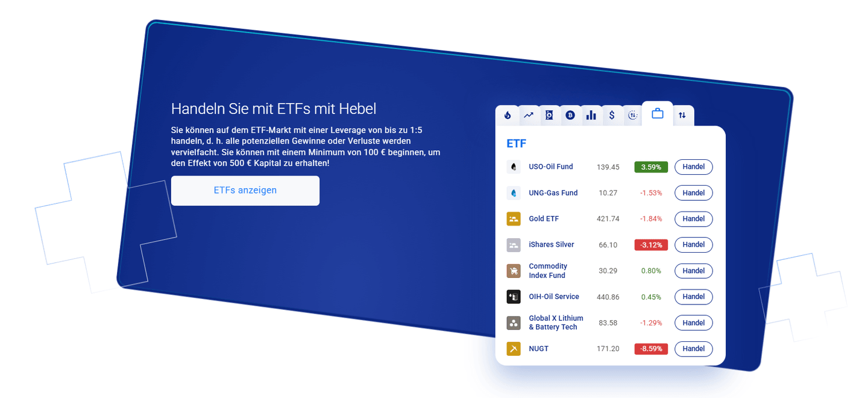Open the oil barrel commodities tab
Screen dimensions: 868x398
(x=549, y=115)
